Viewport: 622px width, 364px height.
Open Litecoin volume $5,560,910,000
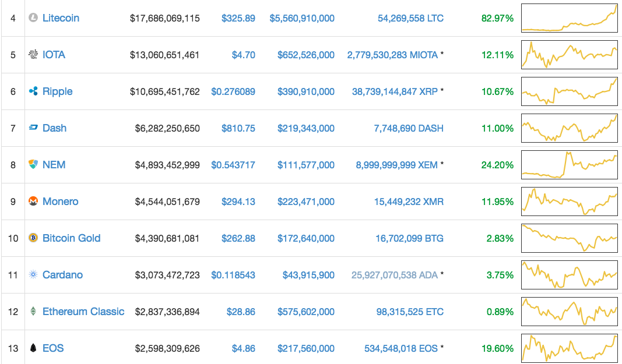[x=302, y=18]
